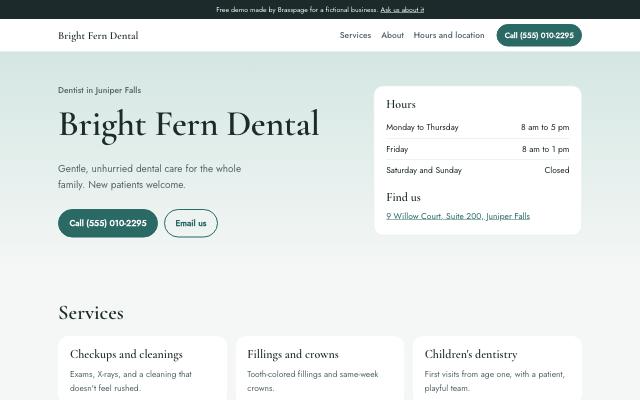
Task: Click the '8 am to 5 pm' value
Action: point(545,127)
